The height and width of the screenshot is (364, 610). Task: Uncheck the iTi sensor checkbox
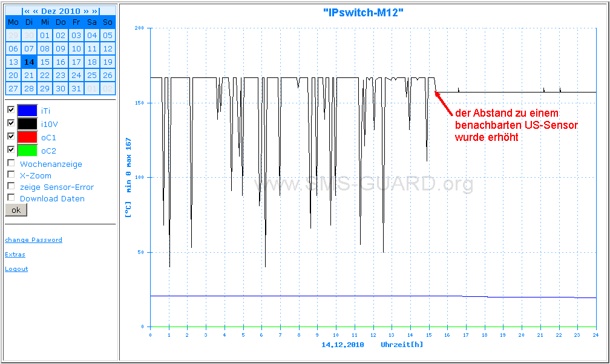(11, 109)
